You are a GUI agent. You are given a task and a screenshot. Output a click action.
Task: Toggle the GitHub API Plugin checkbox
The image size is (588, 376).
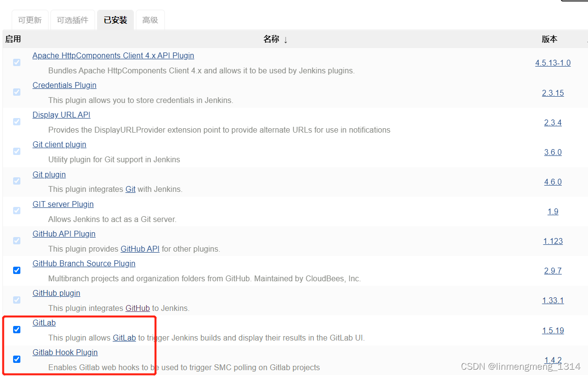17,240
